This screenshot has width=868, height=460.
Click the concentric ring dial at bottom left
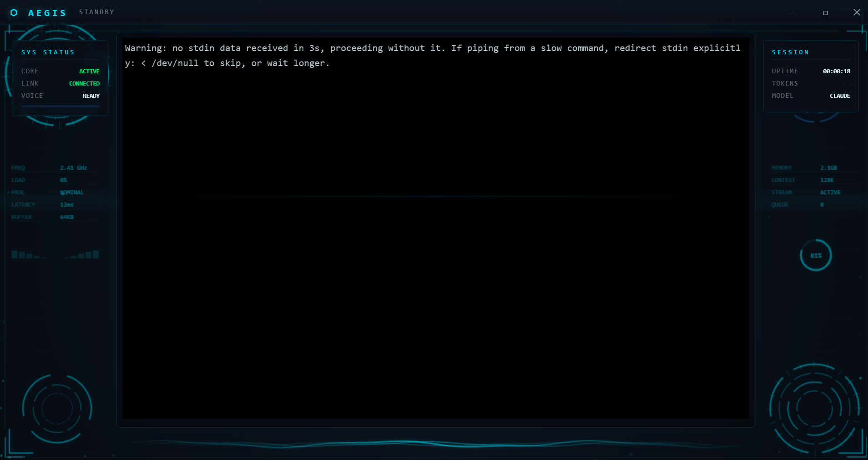coord(57,408)
